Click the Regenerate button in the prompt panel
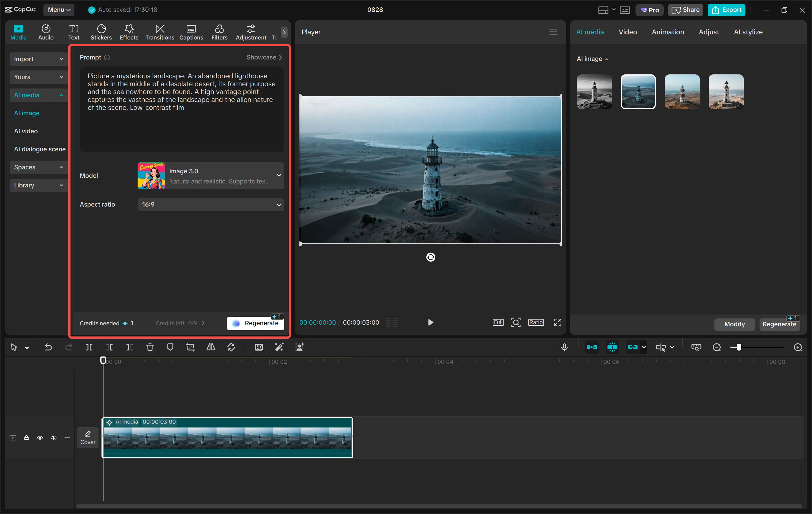This screenshot has height=514, width=812. click(x=255, y=323)
